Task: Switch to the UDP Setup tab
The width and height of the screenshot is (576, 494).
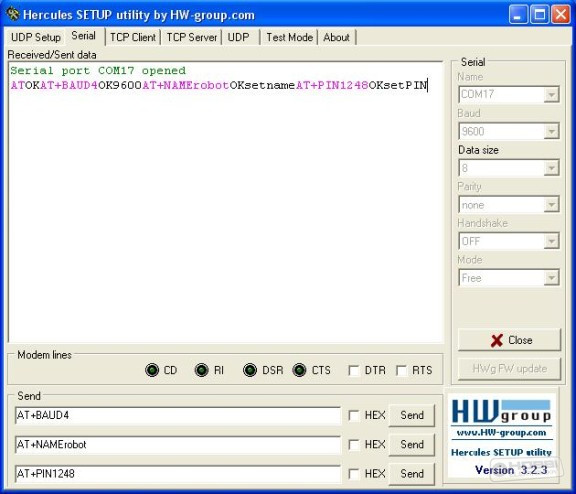Action: (36, 37)
